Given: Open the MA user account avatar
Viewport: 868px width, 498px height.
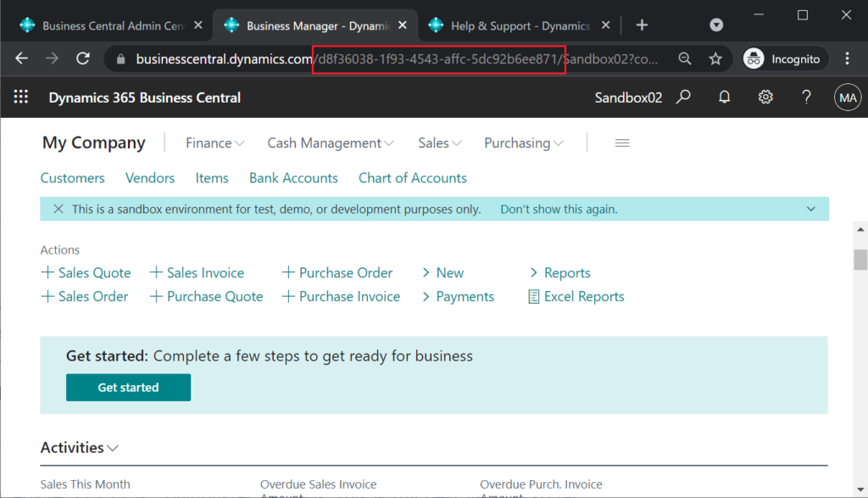Looking at the screenshot, I should (x=848, y=98).
